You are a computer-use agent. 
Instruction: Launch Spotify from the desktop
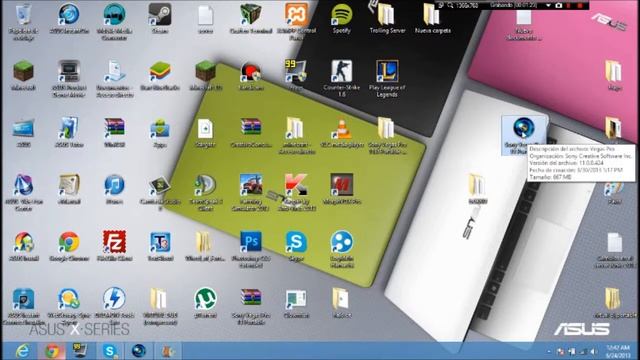coord(342,16)
